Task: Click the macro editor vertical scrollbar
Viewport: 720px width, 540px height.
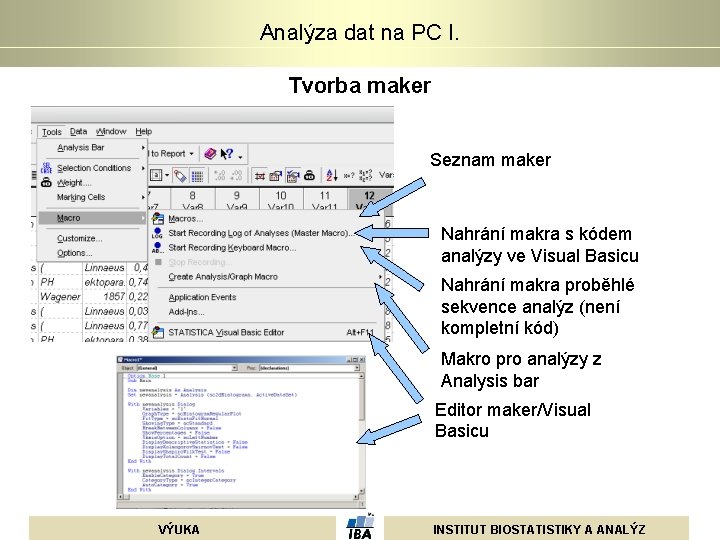Action: [x=362, y=433]
